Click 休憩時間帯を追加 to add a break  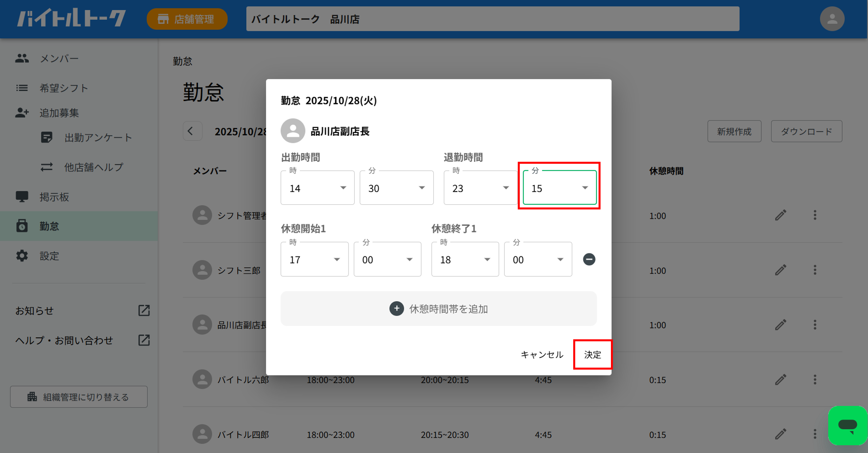[438, 308]
